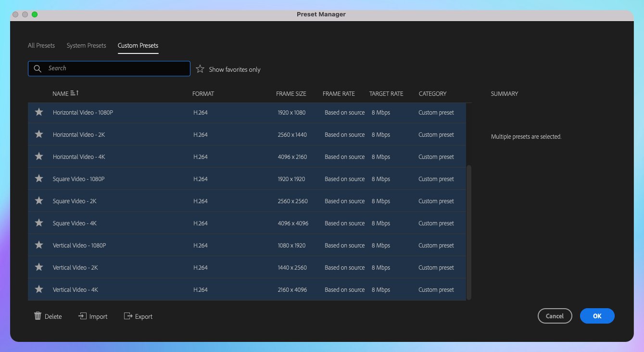The image size is (644, 352).
Task: Favorite the Horizontal Video - 4K preset
Action: (39, 156)
